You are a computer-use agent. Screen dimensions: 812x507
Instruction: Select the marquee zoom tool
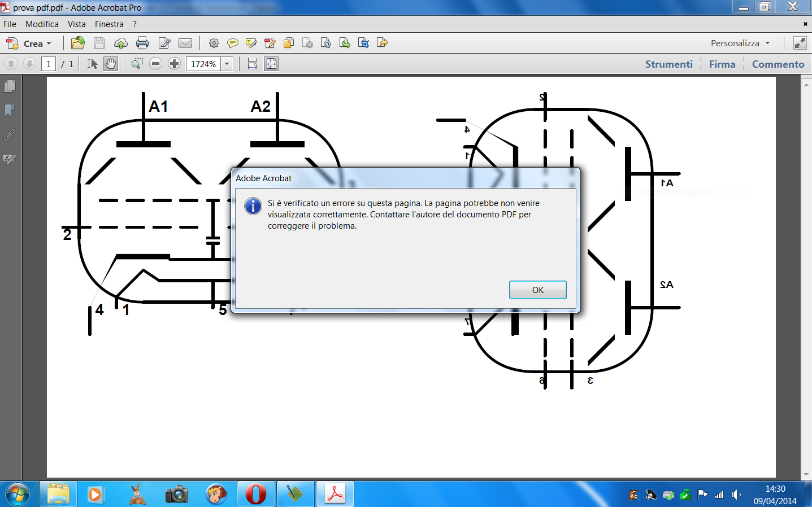pyautogui.click(x=137, y=64)
